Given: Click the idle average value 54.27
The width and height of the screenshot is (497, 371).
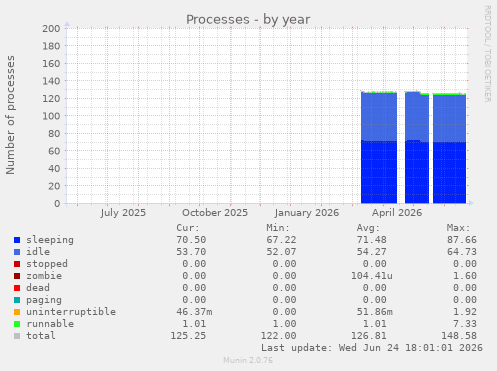Looking at the screenshot, I should pos(371,252).
